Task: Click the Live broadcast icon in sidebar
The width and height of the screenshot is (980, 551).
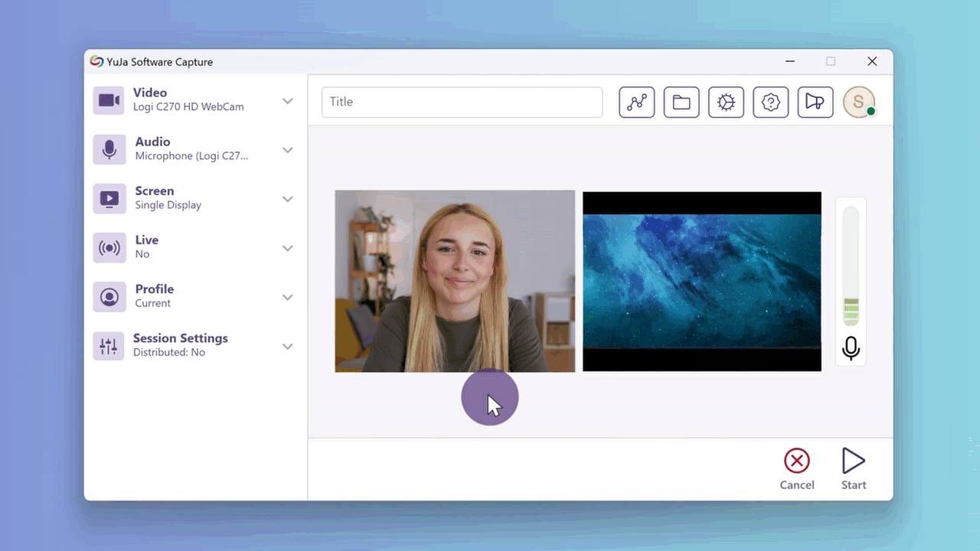Action: [109, 248]
